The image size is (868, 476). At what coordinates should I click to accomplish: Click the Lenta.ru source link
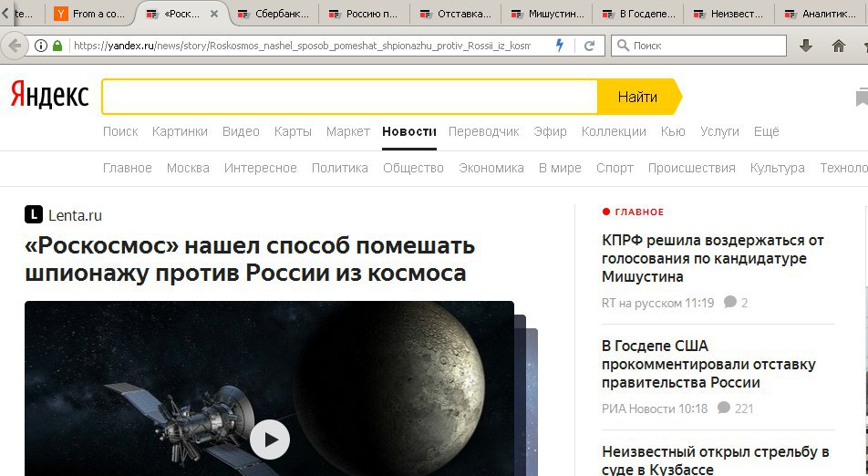click(x=76, y=215)
